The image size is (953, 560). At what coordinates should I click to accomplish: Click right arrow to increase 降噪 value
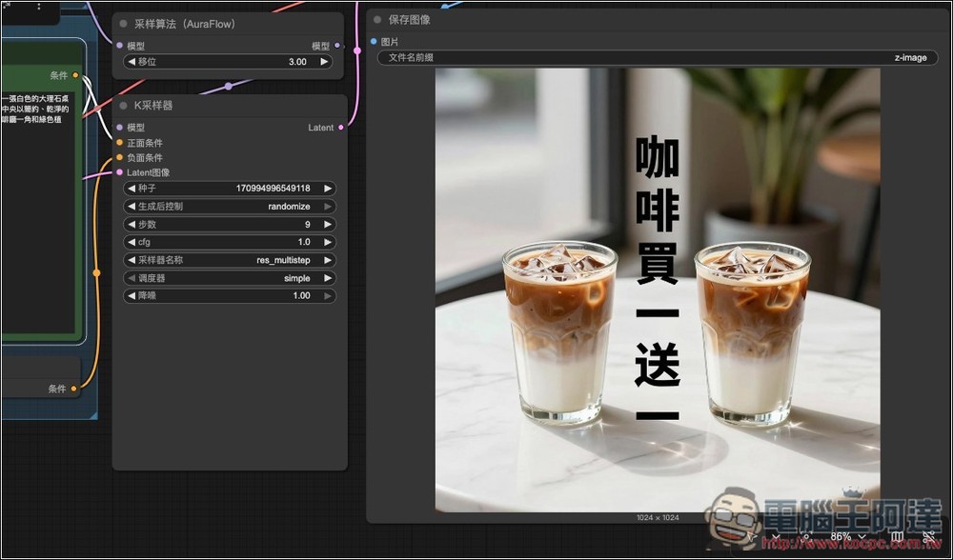pyautogui.click(x=328, y=296)
